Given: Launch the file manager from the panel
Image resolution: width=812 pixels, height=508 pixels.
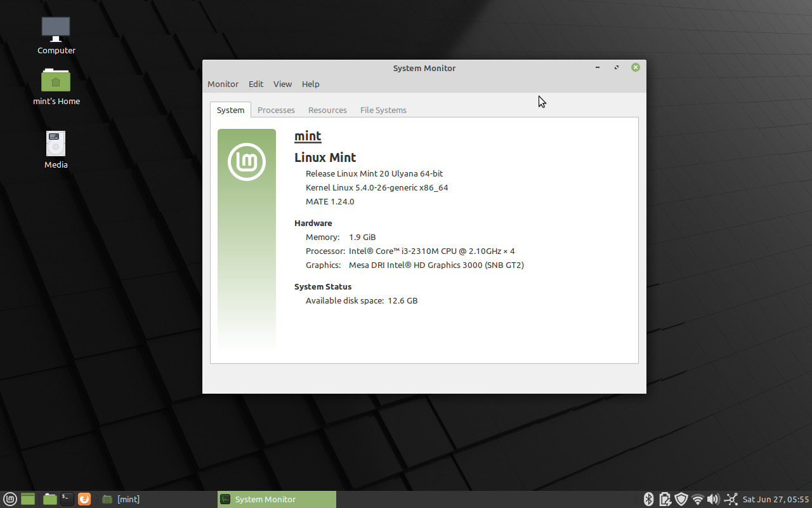Looking at the screenshot, I should [x=50, y=499].
